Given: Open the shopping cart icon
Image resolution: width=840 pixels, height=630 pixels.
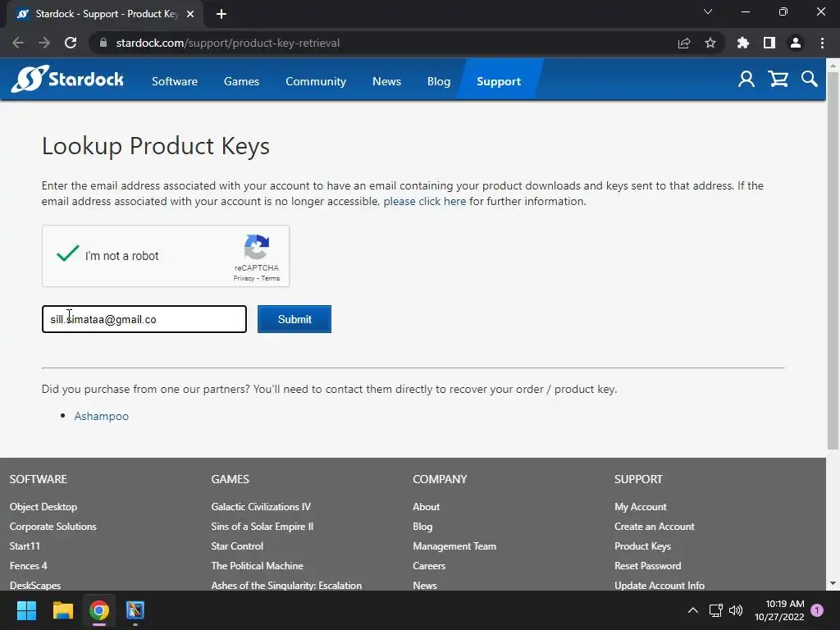Looking at the screenshot, I should tap(778, 79).
